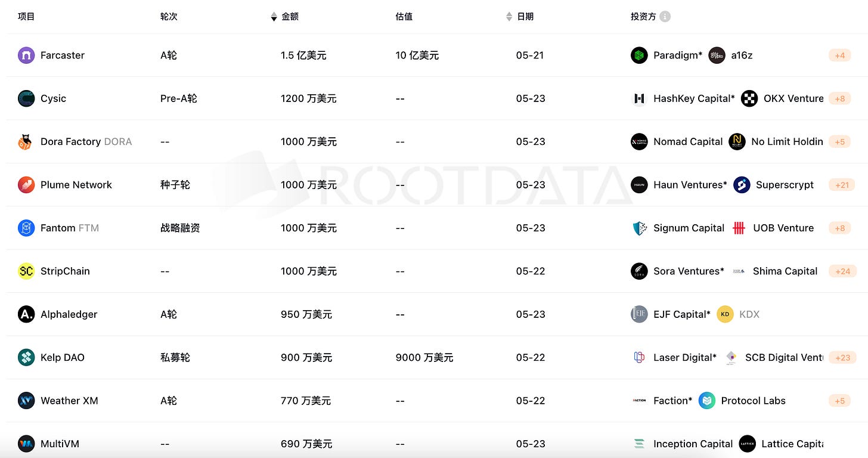Open the Alphaledger project link
Image resolution: width=868 pixels, height=458 pixels.
[69, 314]
